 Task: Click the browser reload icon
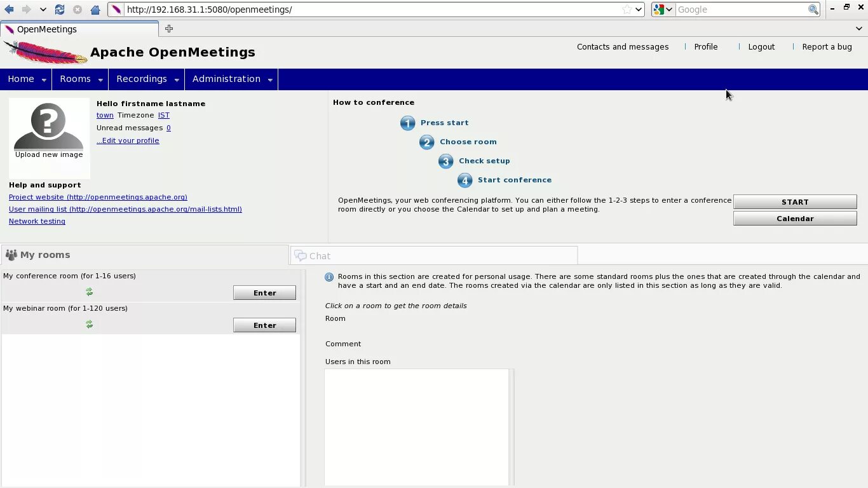(60, 10)
